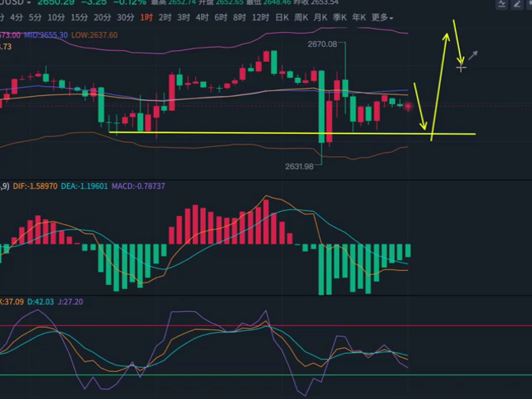Switch to the 年K yearly chart
The image size is (532, 399).
pyautogui.click(x=359, y=17)
